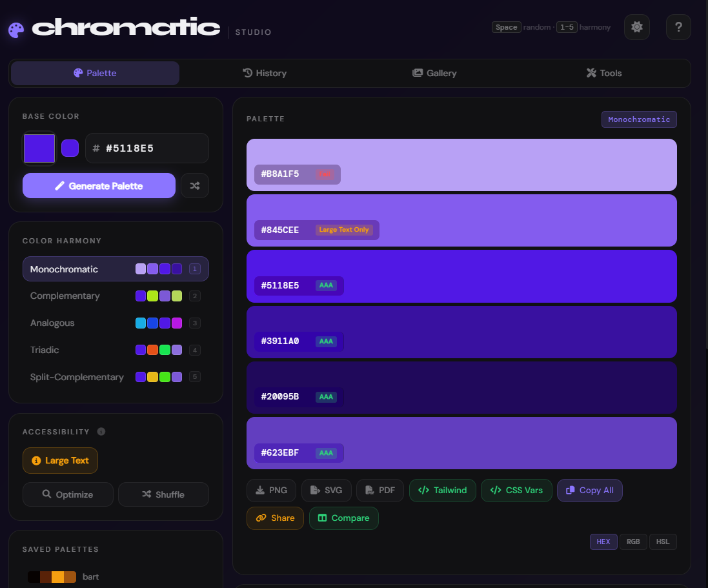The image size is (708, 588).
Task: Click the Share button
Action: click(x=275, y=518)
